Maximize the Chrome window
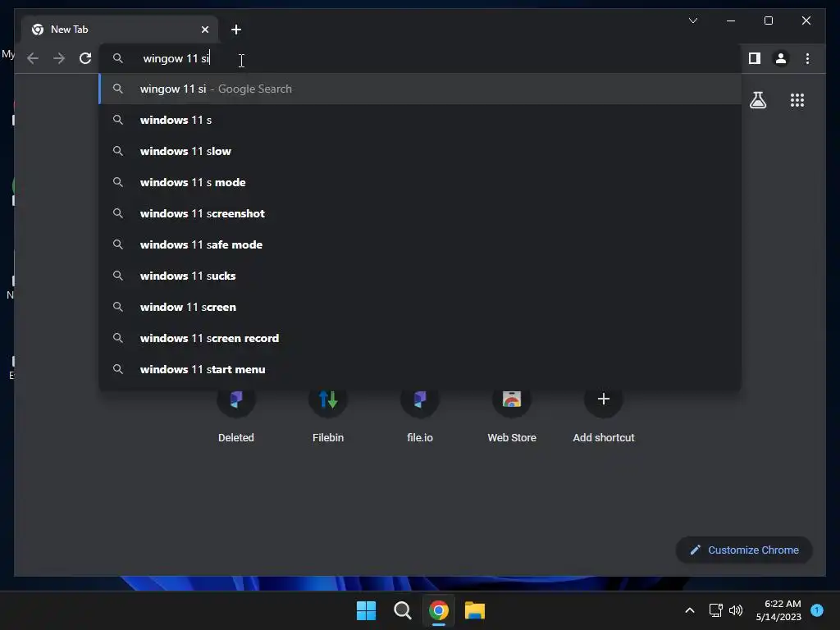This screenshot has width=840, height=630. pos(768,21)
